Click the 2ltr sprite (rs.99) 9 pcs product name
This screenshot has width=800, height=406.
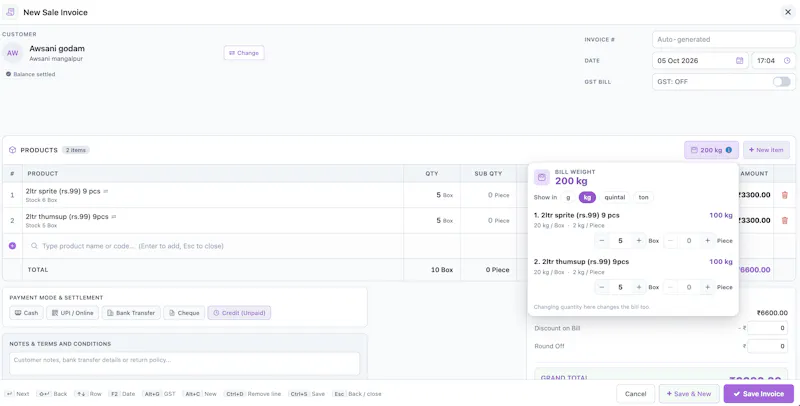point(63,191)
